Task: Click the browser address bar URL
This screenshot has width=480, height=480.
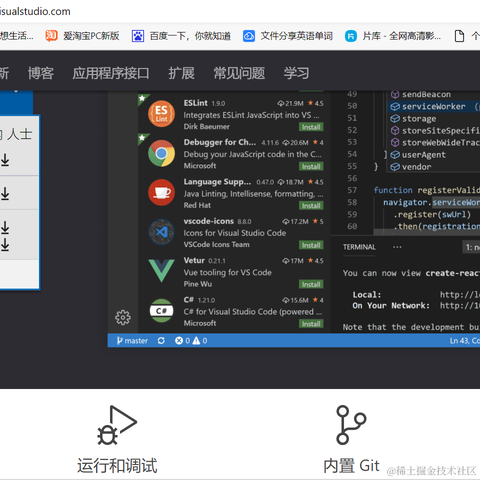Action: (35, 11)
